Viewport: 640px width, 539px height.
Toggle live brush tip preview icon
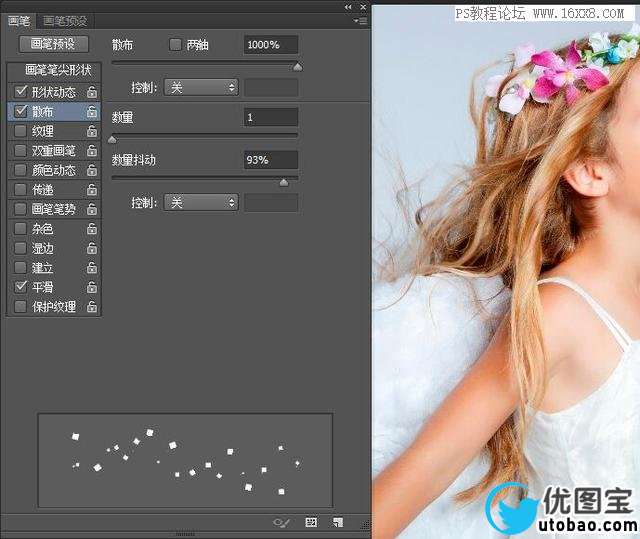pos(282,522)
